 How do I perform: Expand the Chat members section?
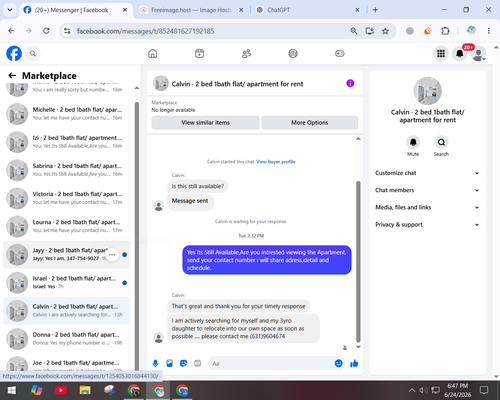tap(427, 190)
